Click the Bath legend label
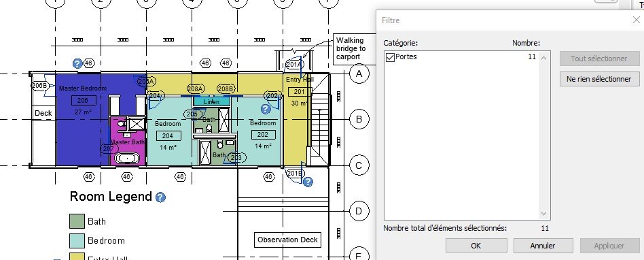This screenshot has height=260, width=644. [x=96, y=221]
